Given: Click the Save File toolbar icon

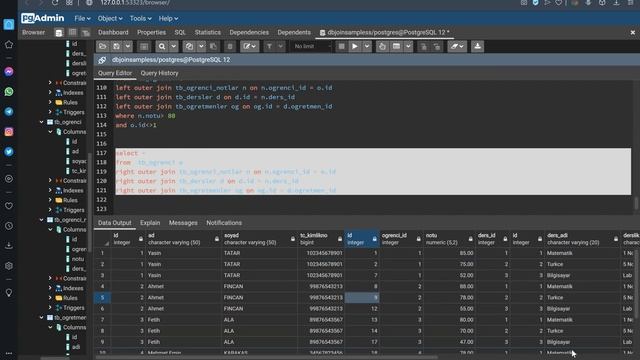Looking at the screenshot, I should 116,47.
